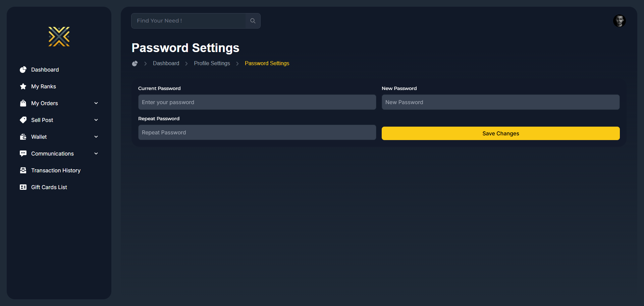This screenshot has width=644, height=306.
Task: Click the Communications chat bubble icon
Action: pyautogui.click(x=23, y=154)
